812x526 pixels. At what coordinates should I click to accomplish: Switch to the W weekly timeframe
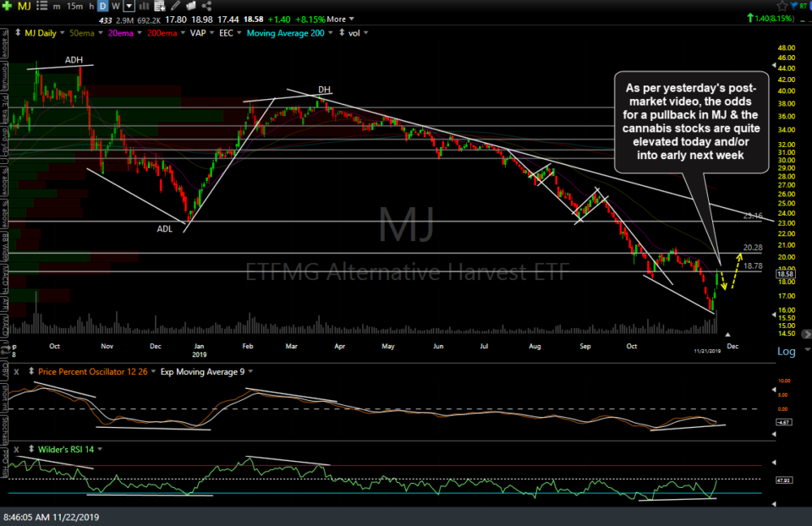(x=115, y=7)
